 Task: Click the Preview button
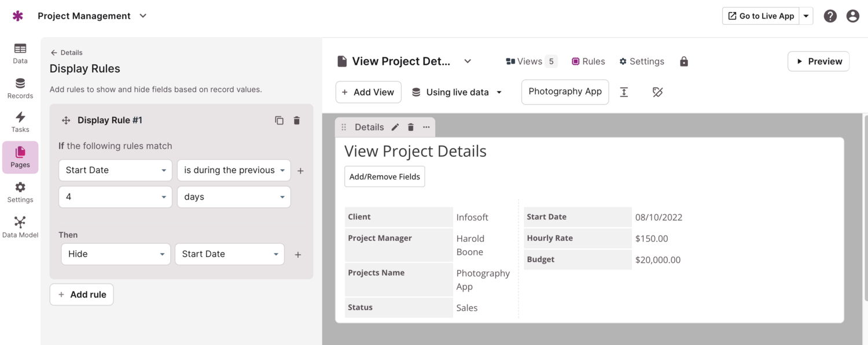click(x=818, y=61)
